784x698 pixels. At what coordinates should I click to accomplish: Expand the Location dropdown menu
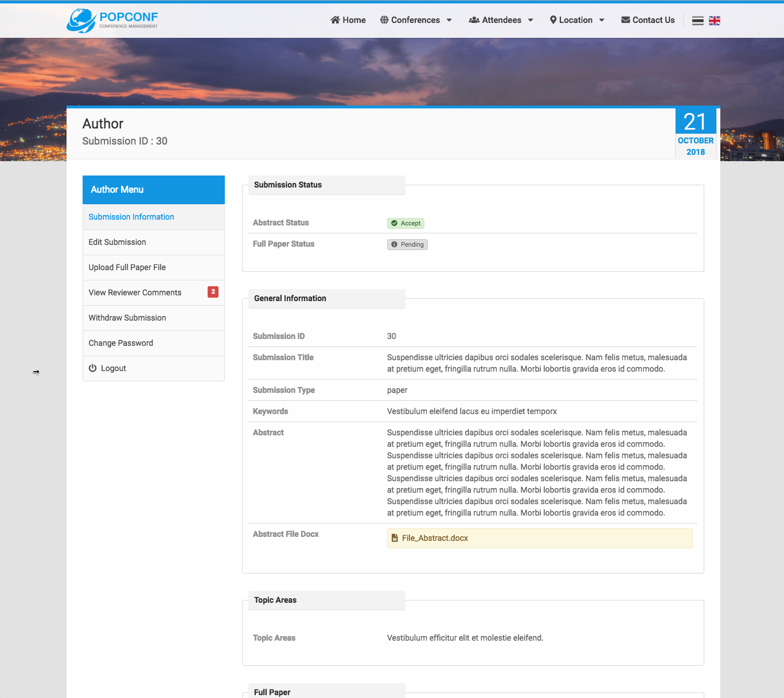[x=577, y=20]
